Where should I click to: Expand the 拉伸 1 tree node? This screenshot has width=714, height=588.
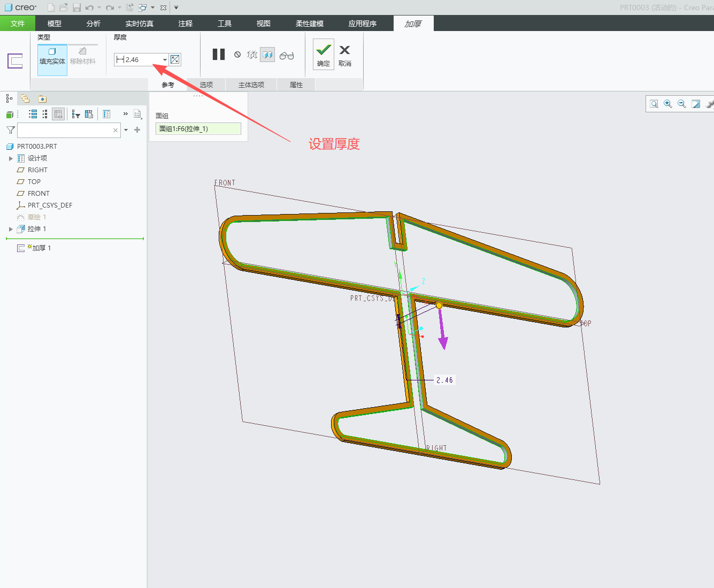(11, 229)
